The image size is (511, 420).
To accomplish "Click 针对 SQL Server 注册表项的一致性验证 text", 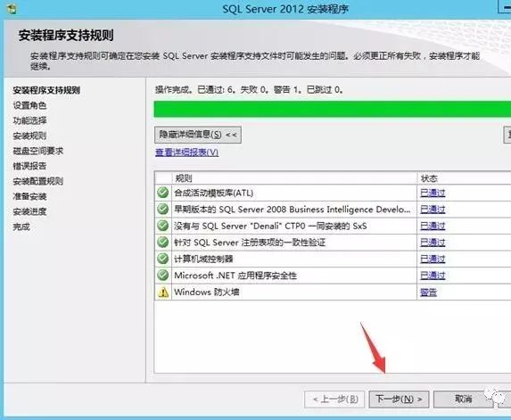I will coord(250,243).
